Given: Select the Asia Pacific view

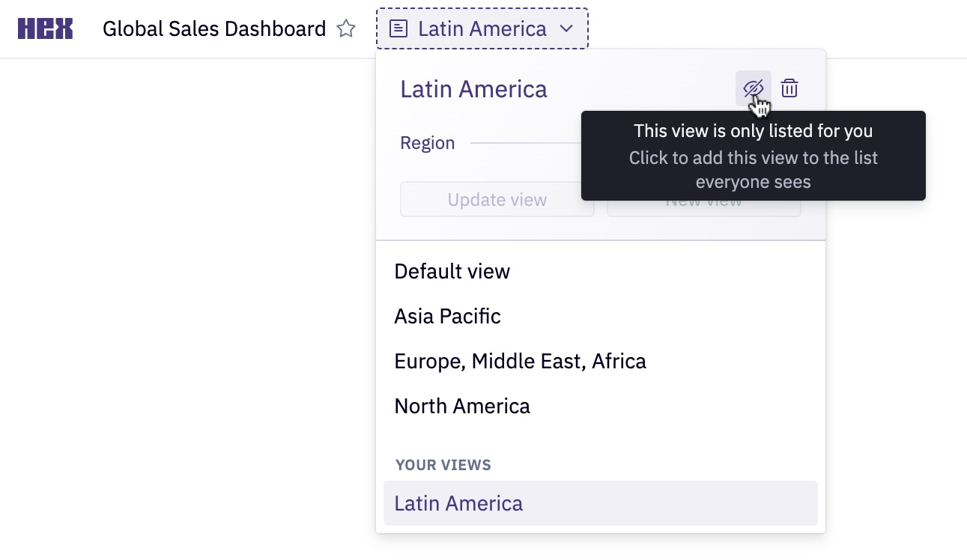Looking at the screenshot, I should (447, 316).
